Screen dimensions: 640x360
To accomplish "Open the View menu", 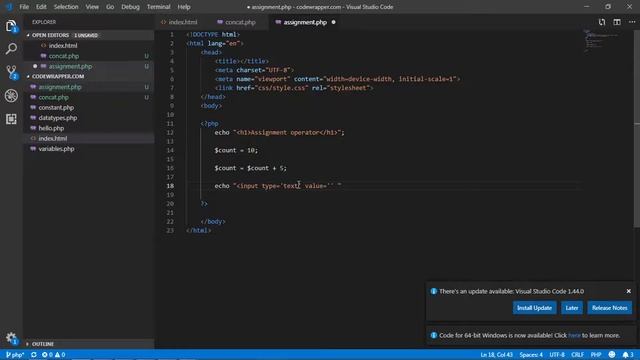I will pos(92,7).
